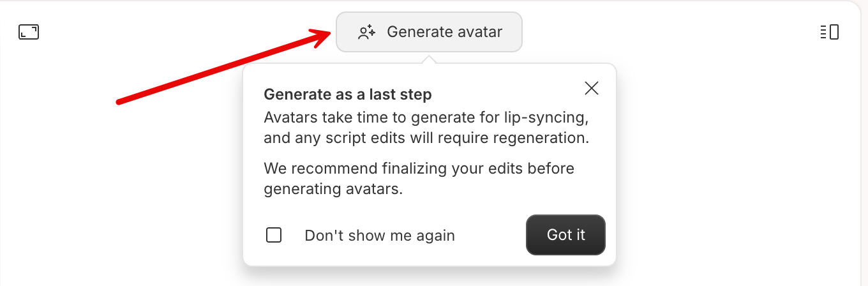Dismiss the popup with Got it

[565, 235]
